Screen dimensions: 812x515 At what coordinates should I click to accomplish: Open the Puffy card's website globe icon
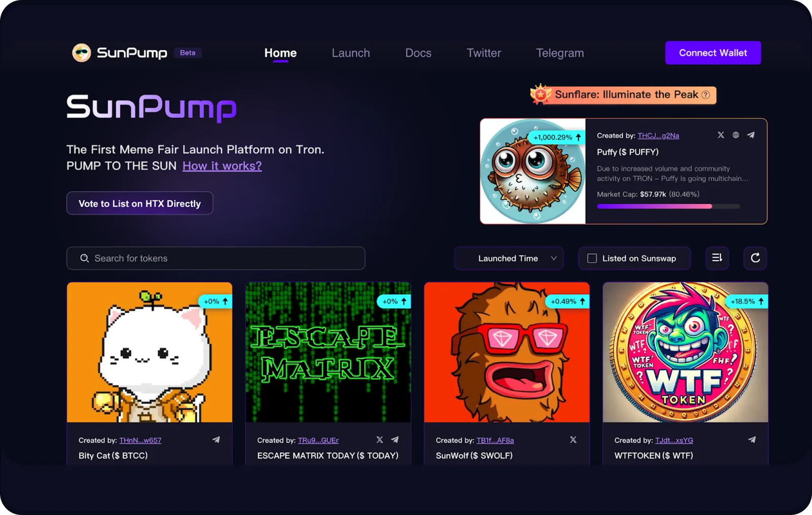(x=735, y=135)
